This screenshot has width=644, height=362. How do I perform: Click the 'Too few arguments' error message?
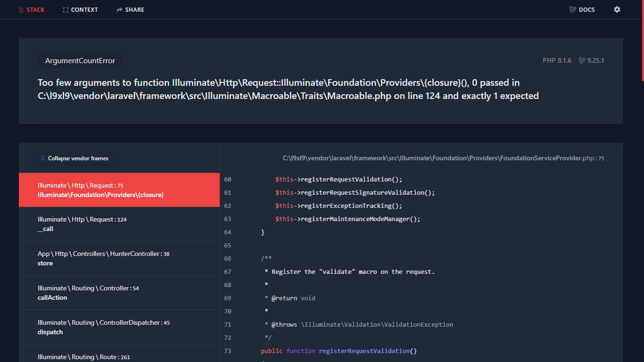(288, 89)
